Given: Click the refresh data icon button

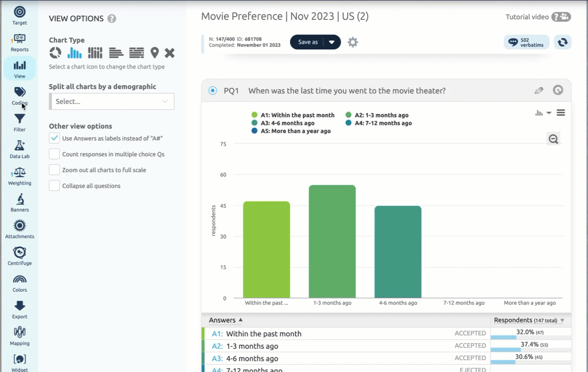Looking at the screenshot, I should pyautogui.click(x=562, y=43).
